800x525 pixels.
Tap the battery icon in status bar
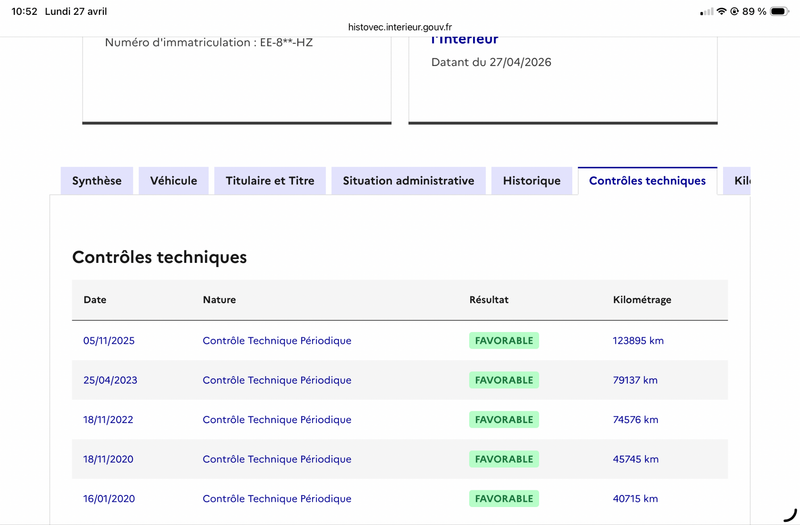pyautogui.click(x=780, y=11)
